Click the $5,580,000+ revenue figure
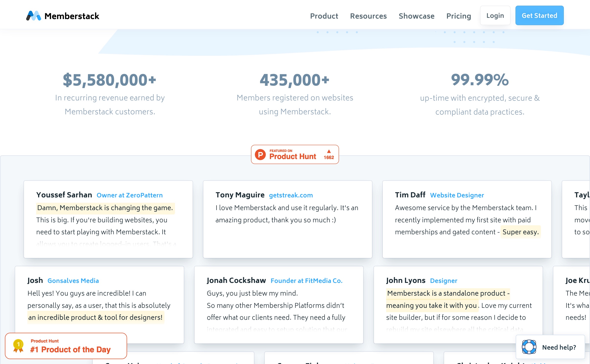 (x=109, y=80)
